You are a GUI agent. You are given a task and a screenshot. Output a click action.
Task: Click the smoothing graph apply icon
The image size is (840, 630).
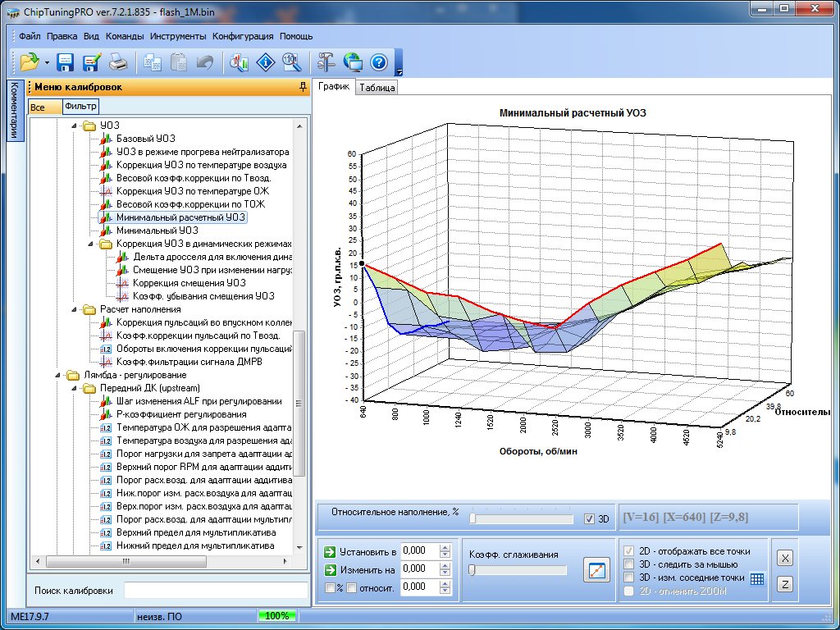tap(596, 570)
